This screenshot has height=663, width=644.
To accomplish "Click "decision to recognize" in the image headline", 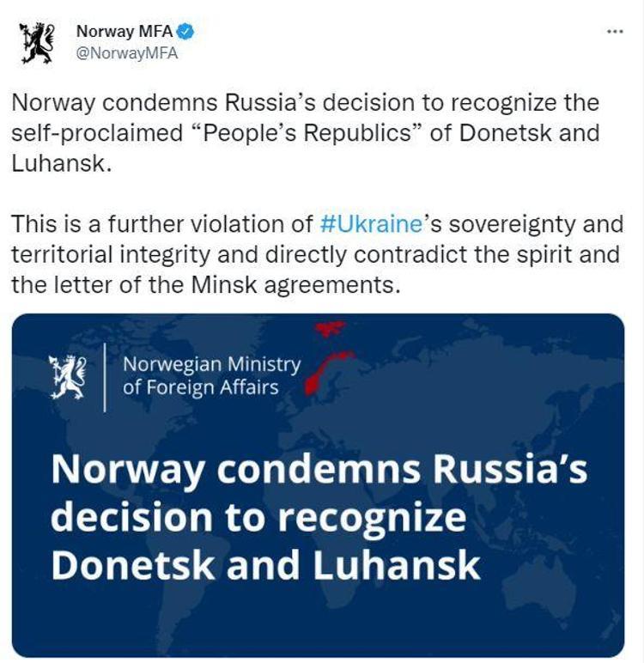I will (x=258, y=519).
